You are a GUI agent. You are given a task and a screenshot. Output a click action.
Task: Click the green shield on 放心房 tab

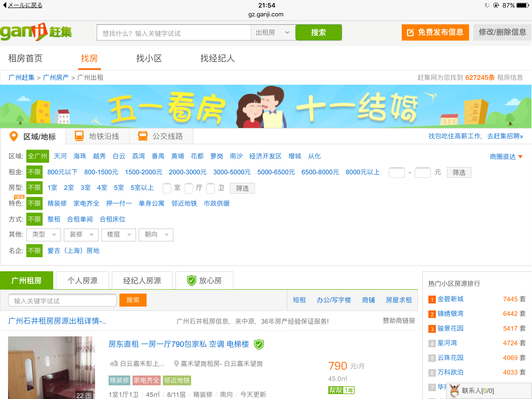click(191, 281)
